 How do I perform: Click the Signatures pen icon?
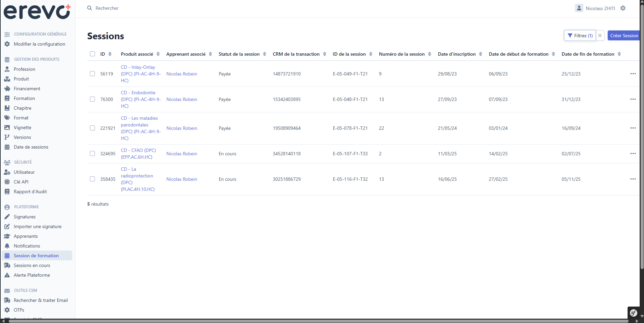pyautogui.click(x=7, y=217)
